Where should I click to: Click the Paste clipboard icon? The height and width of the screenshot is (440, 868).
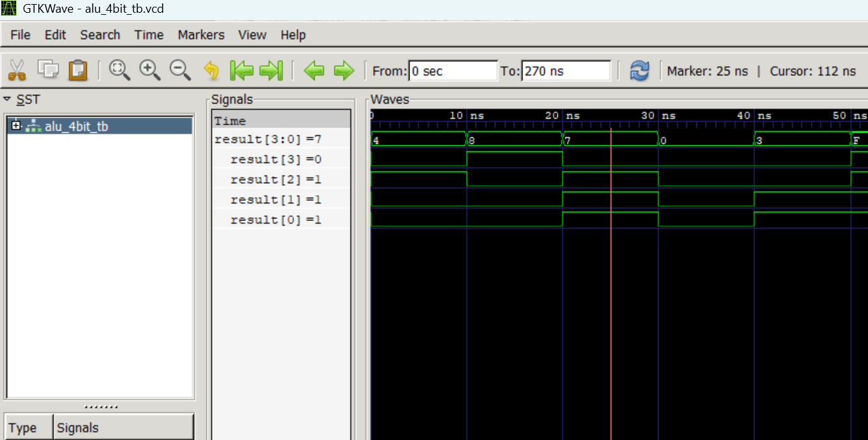click(79, 70)
